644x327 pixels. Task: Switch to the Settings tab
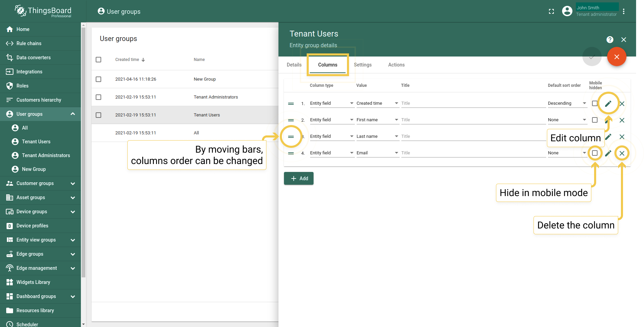pyautogui.click(x=363, y=65)
